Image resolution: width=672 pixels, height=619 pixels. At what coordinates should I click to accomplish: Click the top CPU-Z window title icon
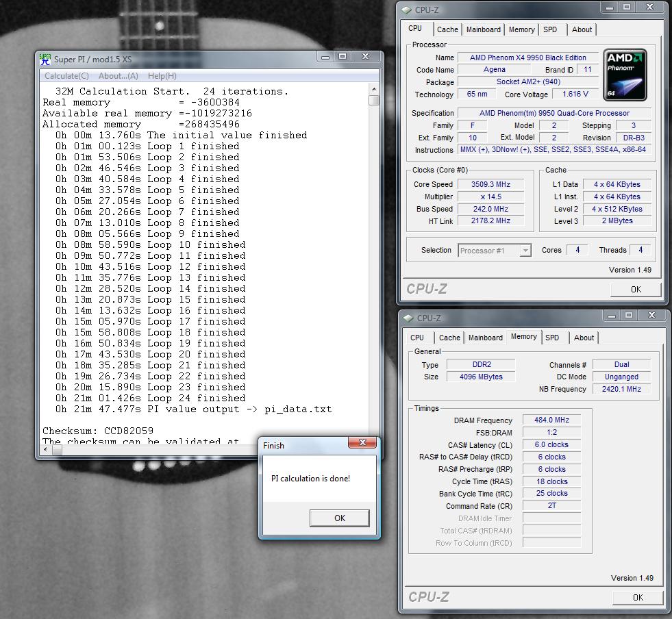(407, 10)
